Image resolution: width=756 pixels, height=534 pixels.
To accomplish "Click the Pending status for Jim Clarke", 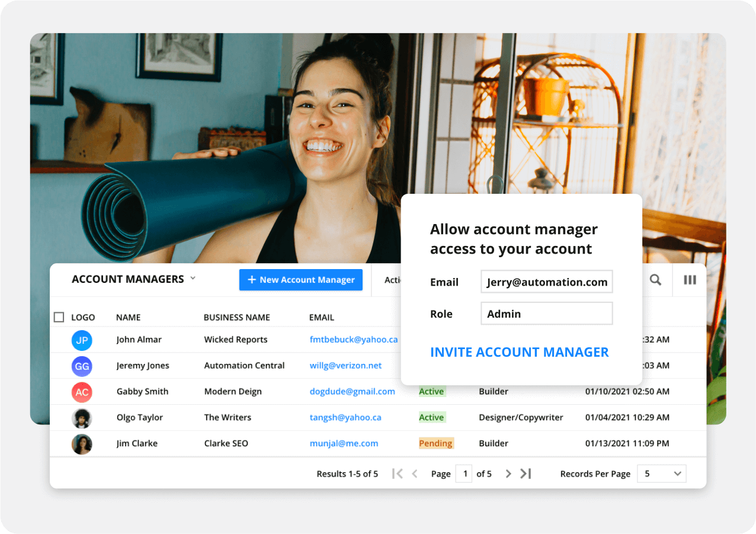I will (436, 444).
